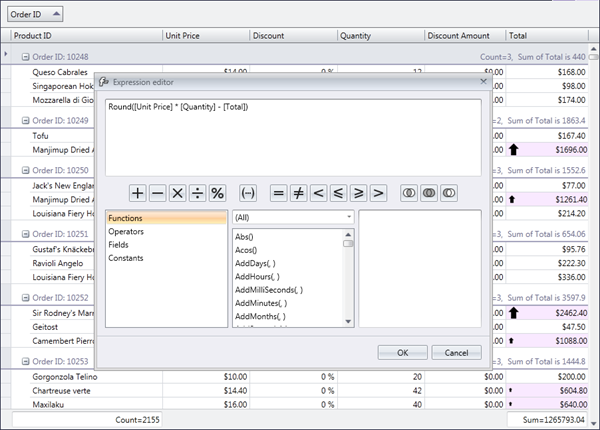The image size is (600, 430).
Task: Choose the Acos() function
Action: click(x=246, y=250)
